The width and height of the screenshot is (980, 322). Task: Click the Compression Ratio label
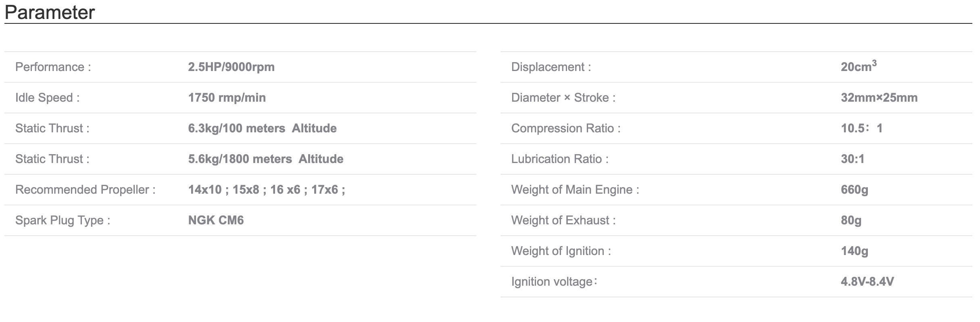coord(565,128)
